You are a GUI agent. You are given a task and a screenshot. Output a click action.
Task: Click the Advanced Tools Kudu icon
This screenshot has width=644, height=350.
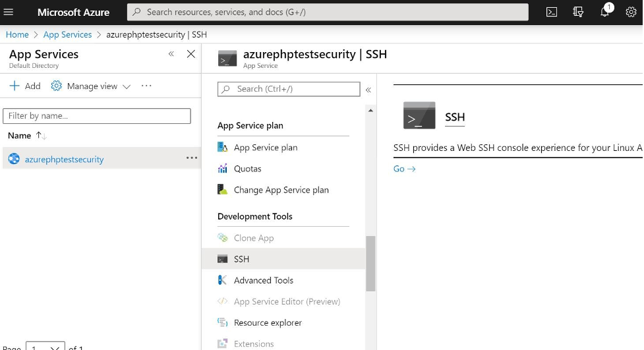tap(222, 280)
